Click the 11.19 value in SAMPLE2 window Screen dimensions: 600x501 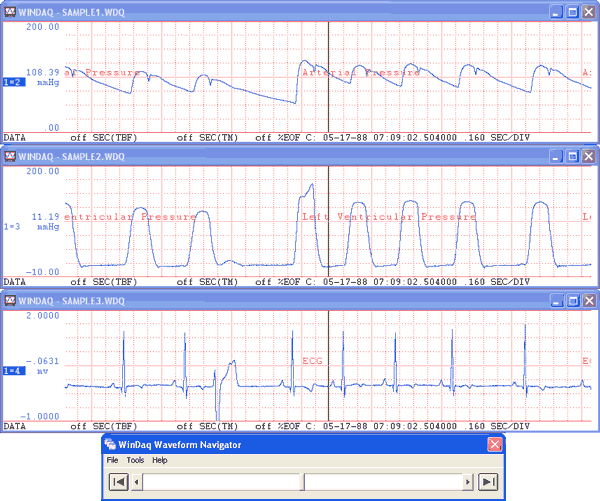45,217
